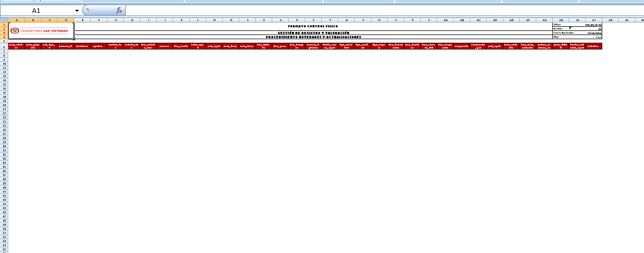Open the Name Box dropdown arrow
The width and height of the screenshot is (644, 253).
[77, 11]
